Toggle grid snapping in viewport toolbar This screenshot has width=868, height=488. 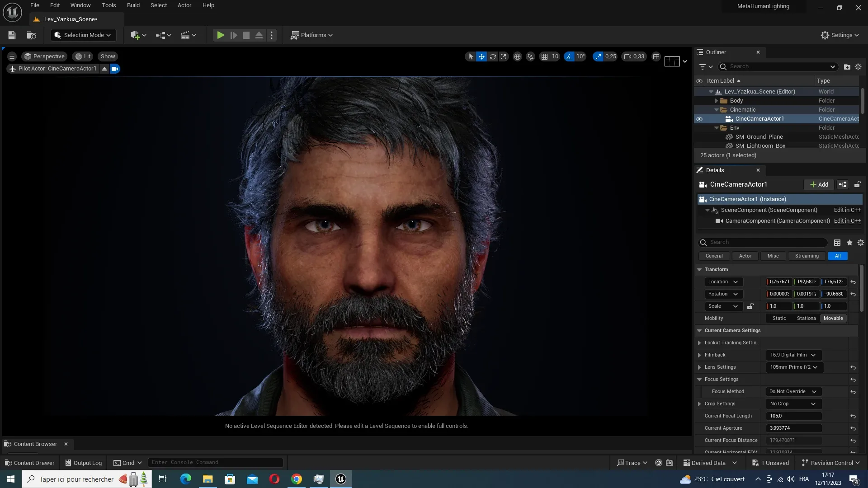[x=544, y=56]
